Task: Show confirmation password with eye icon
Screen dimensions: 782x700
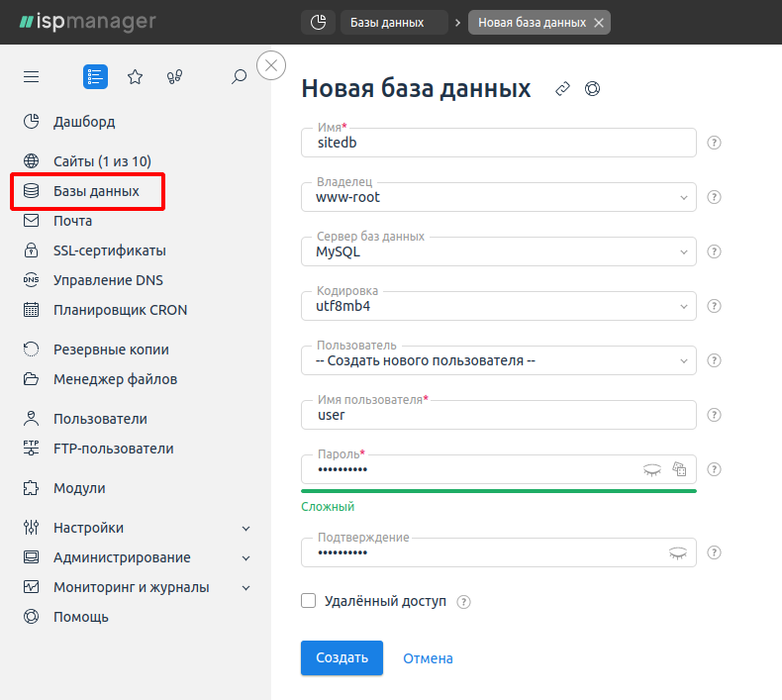Action: click(678, 552)
